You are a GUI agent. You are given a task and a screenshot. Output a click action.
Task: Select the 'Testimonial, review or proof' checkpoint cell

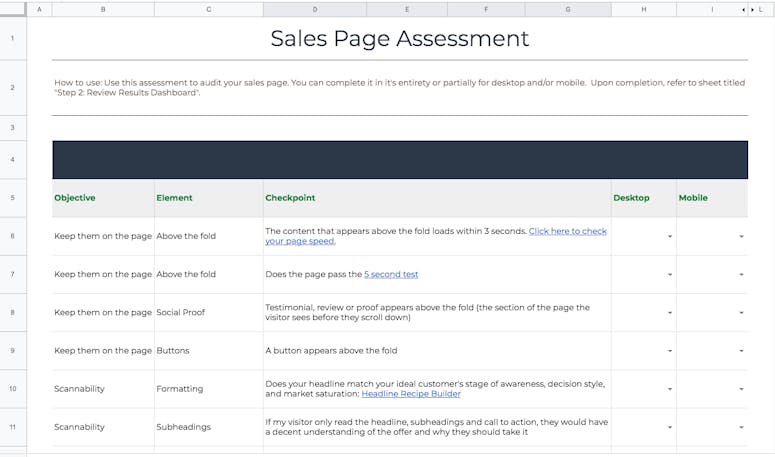[x=437, y=312]
